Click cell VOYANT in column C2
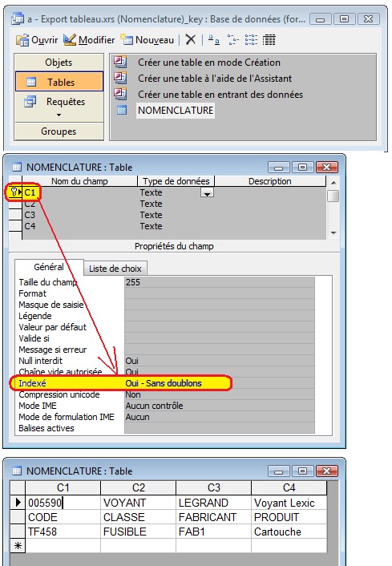The image size is (392, 566). (138, 503)
